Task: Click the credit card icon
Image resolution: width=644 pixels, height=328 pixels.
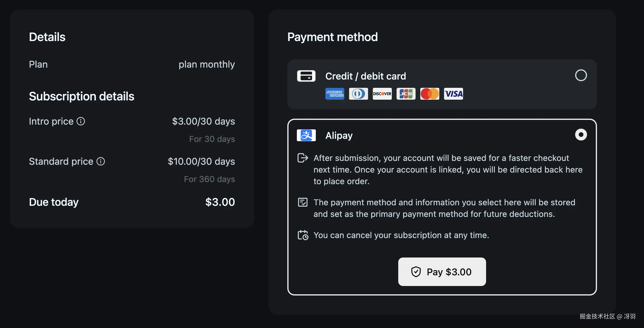Action: tap(306, 76)
